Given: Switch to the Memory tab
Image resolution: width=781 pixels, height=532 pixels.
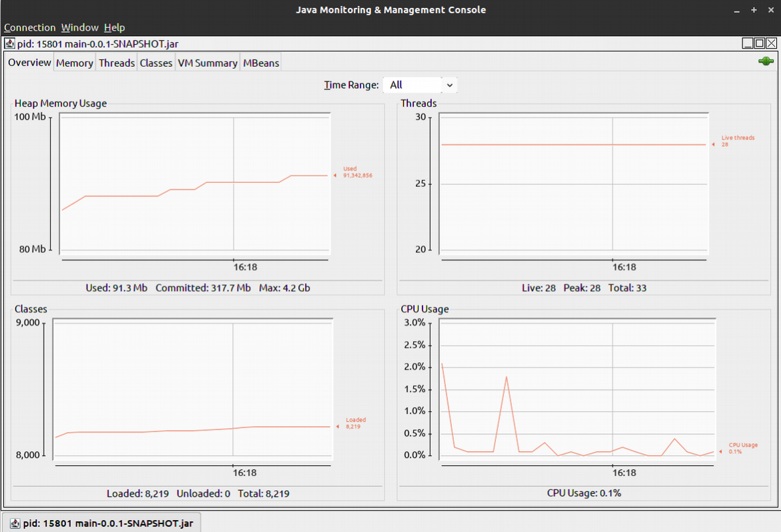Looking at the screenshot, I should click(x=74, y=63).
